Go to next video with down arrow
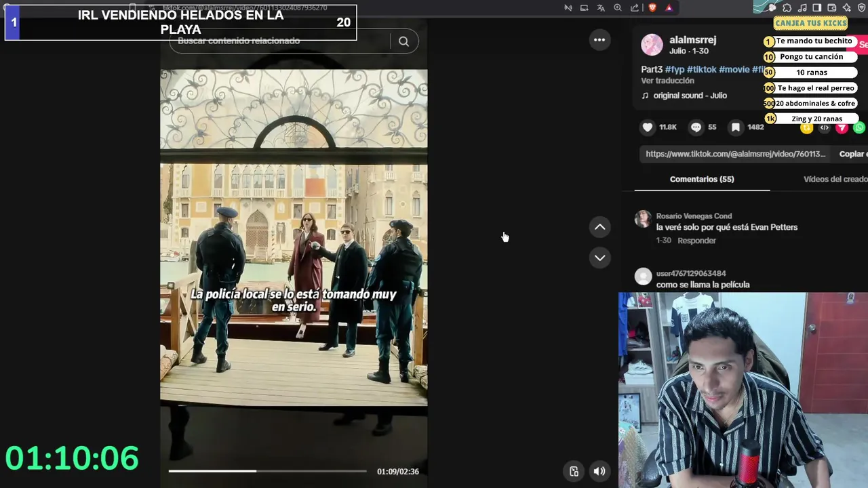Image resolution: width=868 pixels, height=488 pixels. (x=600, y=258)
